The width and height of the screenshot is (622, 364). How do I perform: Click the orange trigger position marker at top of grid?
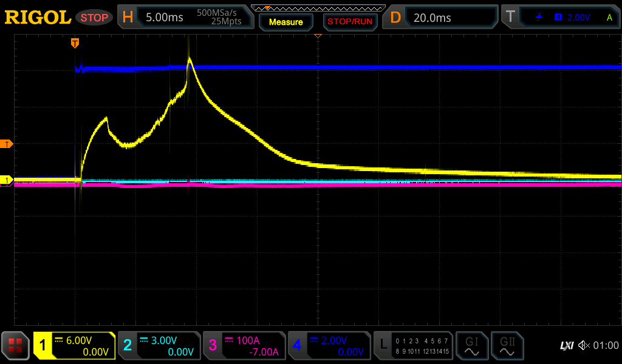(75, 42)
